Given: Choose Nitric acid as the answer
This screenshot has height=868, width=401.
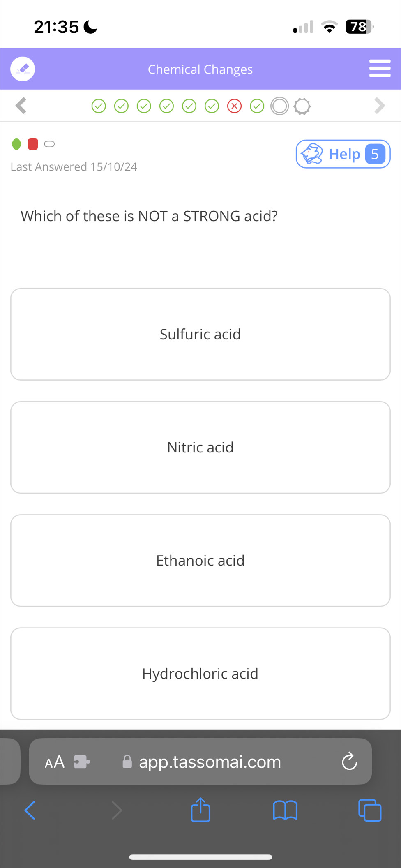Looking at the screenshot, I should [x=200, y=447].
